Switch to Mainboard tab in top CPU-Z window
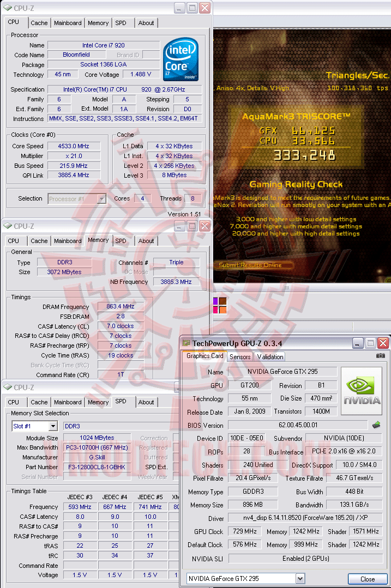The image size is (391, 588). tap(68, 23)
